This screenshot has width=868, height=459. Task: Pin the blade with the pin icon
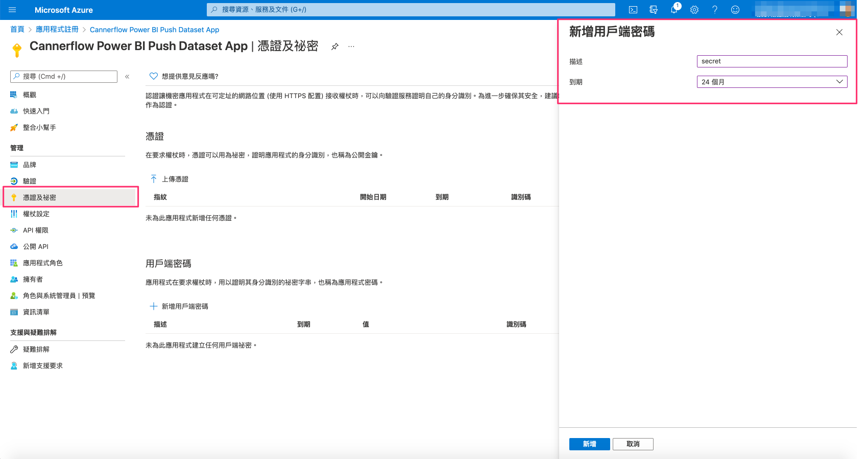(335, 47)
